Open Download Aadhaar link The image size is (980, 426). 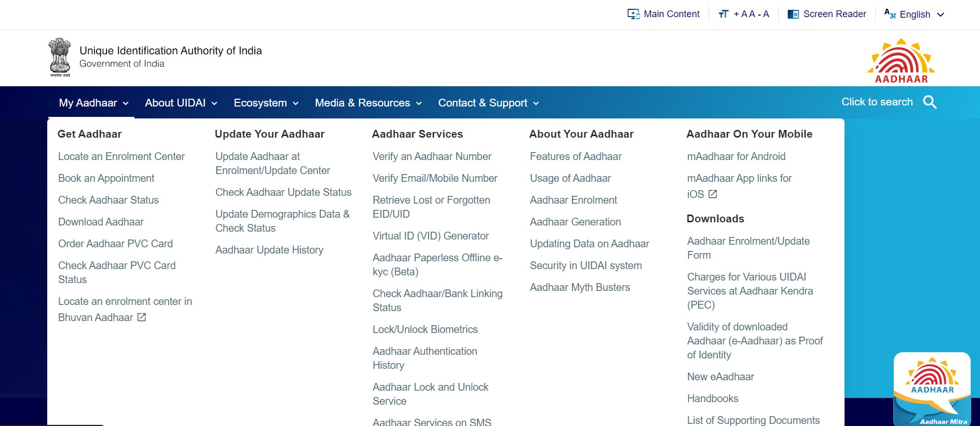click(101, 222)
